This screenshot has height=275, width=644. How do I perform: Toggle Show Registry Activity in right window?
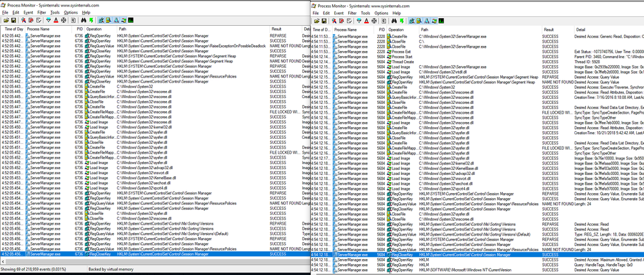(x=412, y=20)
